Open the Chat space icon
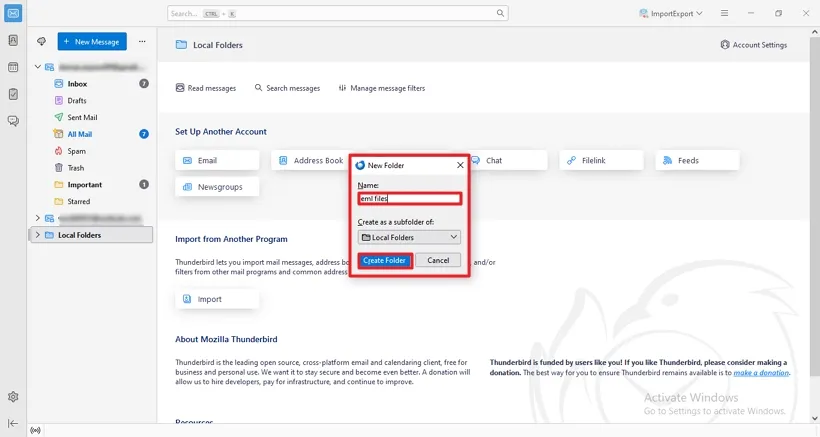The image size is (820, 437). [x=13, y=121]
